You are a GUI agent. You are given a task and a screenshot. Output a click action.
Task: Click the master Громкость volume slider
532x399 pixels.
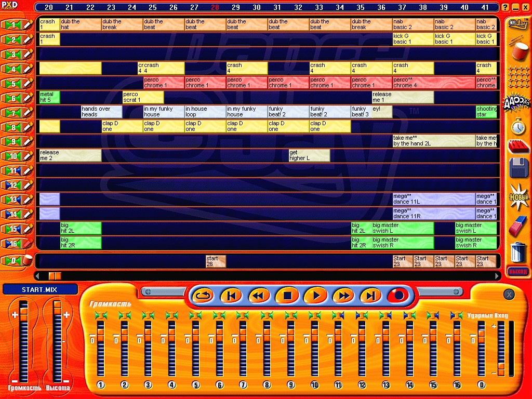coord(24,340)
